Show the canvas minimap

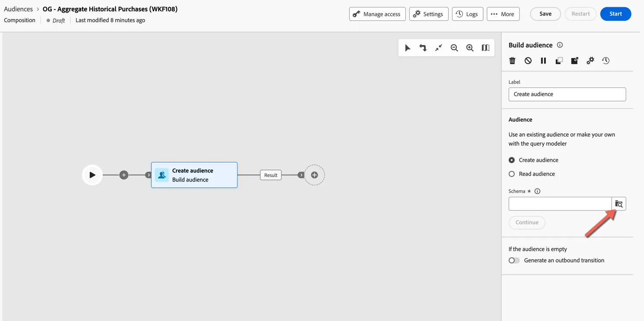click(485, 48)
